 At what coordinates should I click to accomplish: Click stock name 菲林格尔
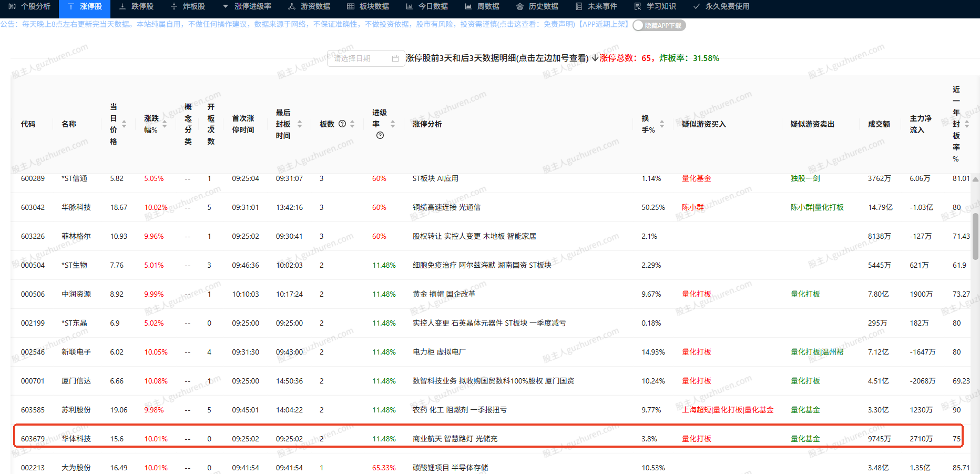point(76,236)
